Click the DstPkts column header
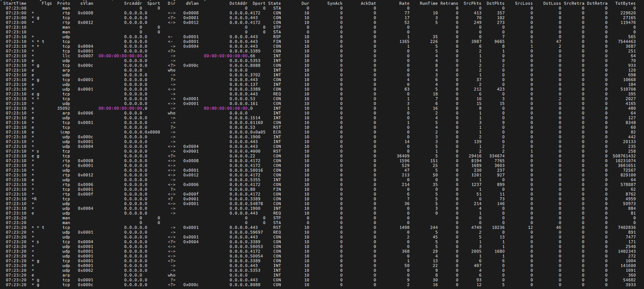 (495, 3)
